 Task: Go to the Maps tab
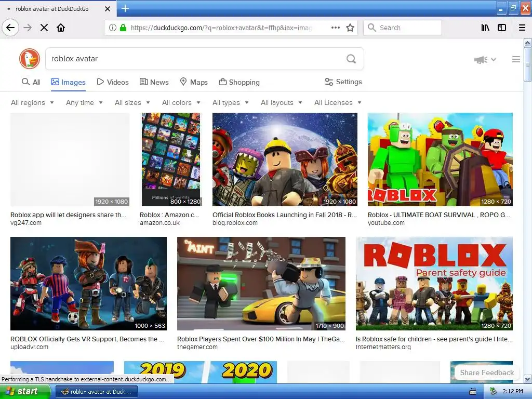193,82
